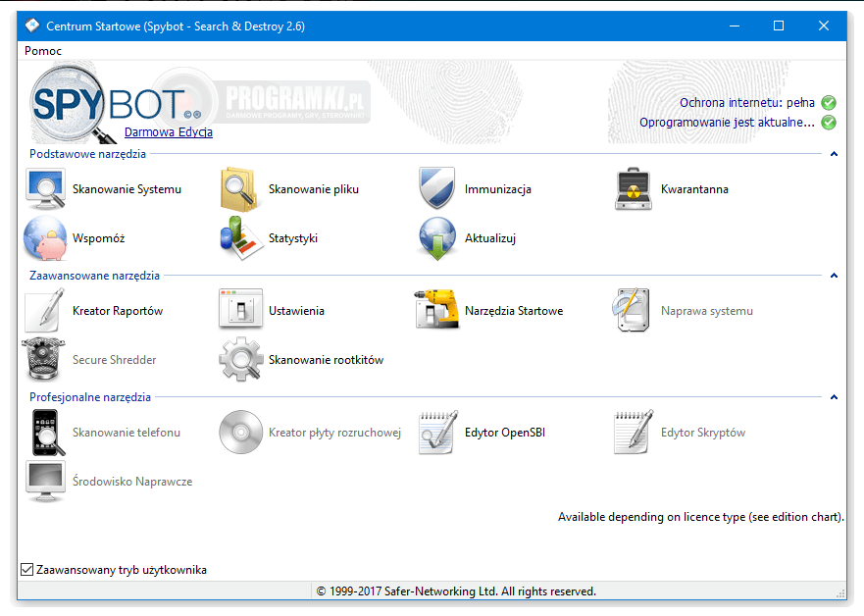Click the Podstawowe narzędzia section heading
864x616 pixels.
coord(87,154)
